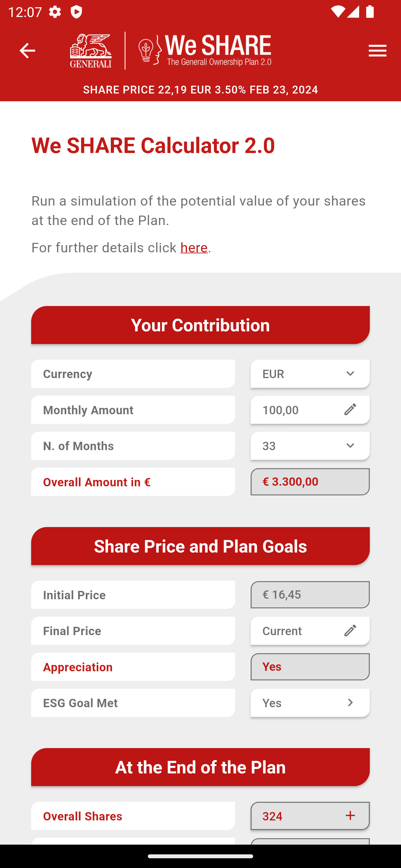Tap the back arrow icon

point(27,51)
